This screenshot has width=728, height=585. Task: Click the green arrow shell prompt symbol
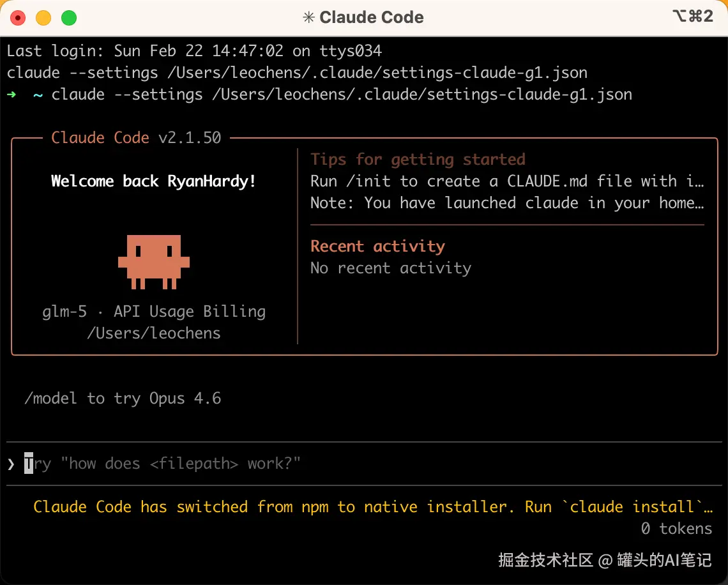coord(11,95)
